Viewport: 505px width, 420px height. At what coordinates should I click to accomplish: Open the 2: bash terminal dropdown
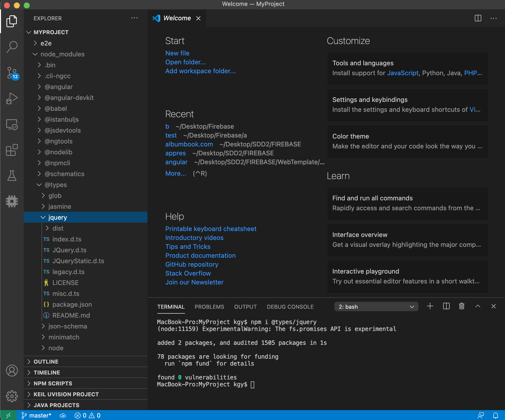(x=376, y=307)
